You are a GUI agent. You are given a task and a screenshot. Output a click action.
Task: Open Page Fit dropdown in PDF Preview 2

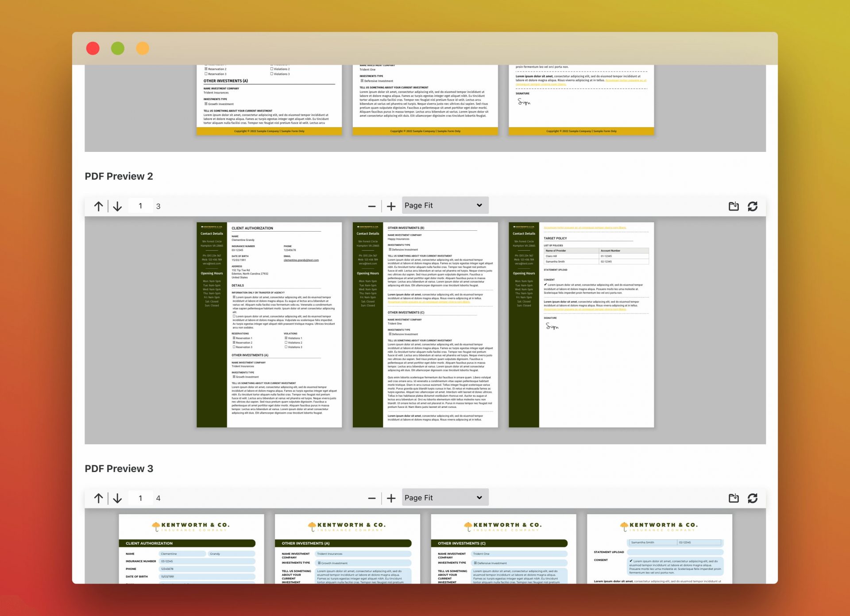[x=444, y=205]
